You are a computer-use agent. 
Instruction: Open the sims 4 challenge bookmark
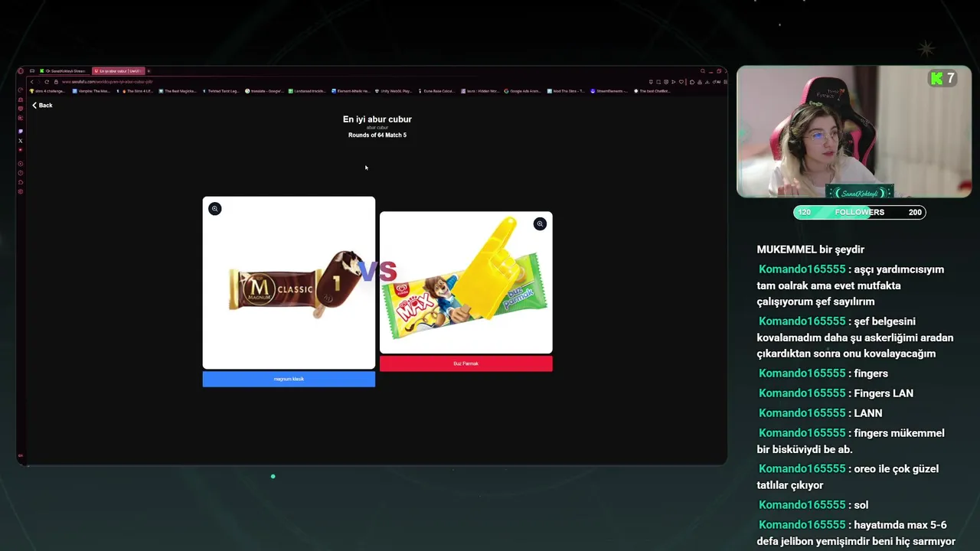[47, 91]
